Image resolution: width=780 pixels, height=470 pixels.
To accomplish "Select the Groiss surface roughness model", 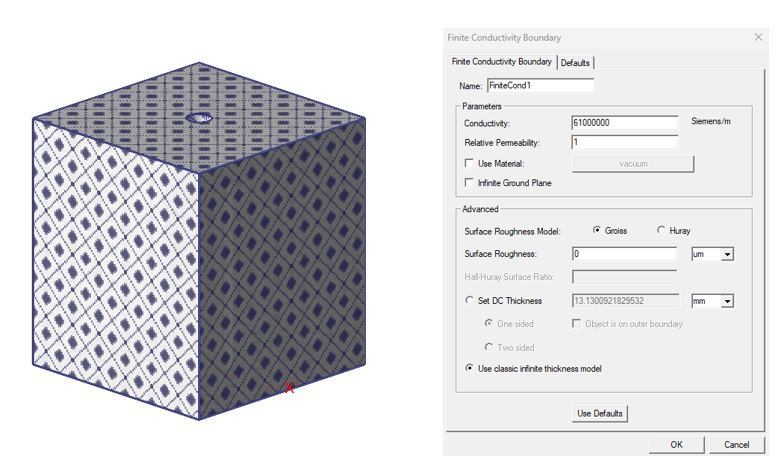I will tap(597, 230).
